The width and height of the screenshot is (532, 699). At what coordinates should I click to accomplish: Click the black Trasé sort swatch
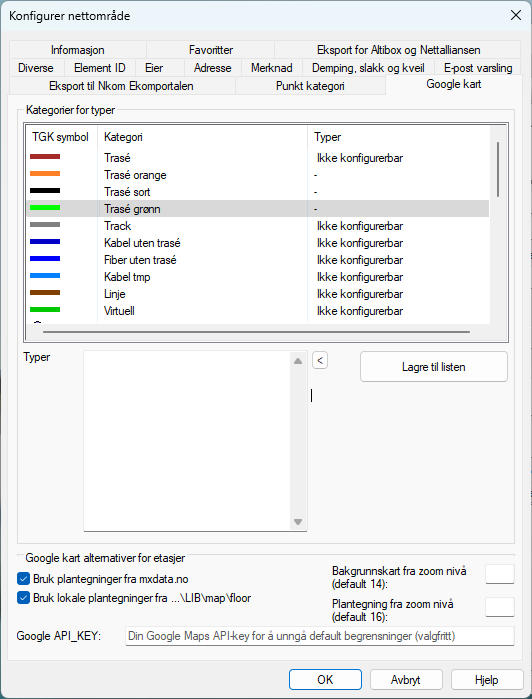click(45, 190)
